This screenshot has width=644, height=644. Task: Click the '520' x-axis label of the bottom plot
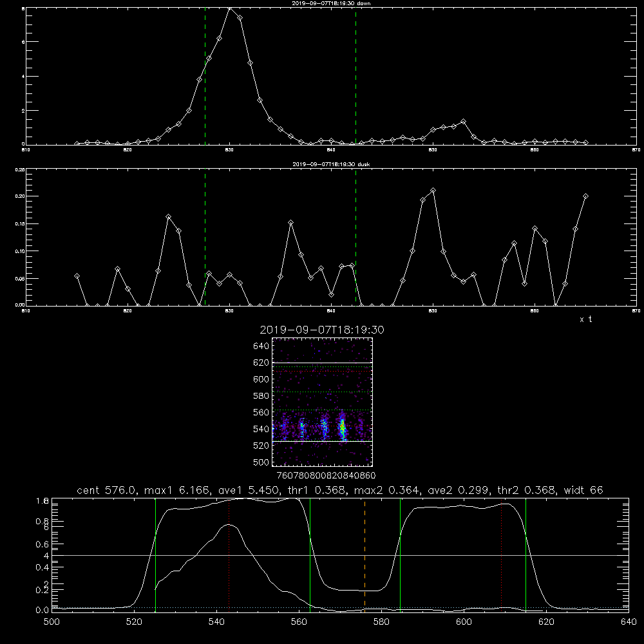pos(134,622)
